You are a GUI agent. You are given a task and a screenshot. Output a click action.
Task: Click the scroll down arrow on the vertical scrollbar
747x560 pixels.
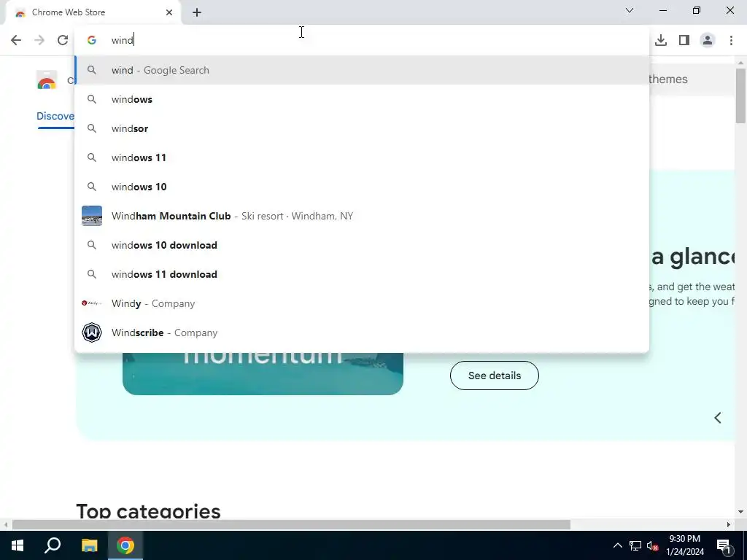740,513
